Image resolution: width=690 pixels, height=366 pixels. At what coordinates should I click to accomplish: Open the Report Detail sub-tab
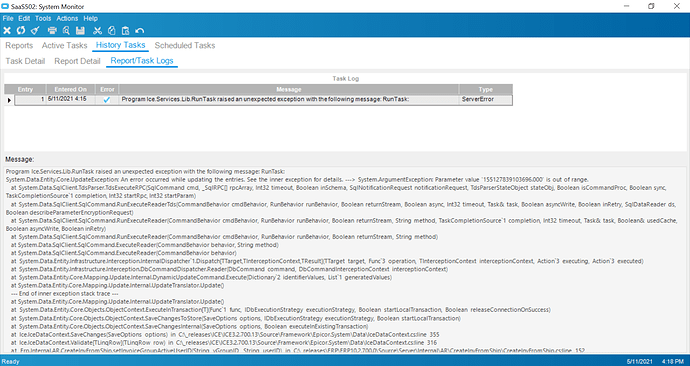pyautogui.click(x=77, y=61)
